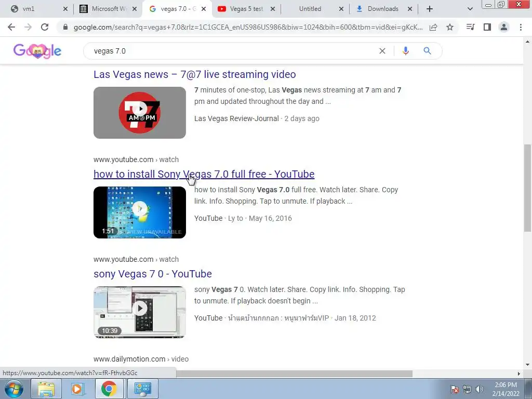The height and width of the screenshot is (399, 532).
Task: Open the control panel taskbar icon
Action: click(142, 389)
